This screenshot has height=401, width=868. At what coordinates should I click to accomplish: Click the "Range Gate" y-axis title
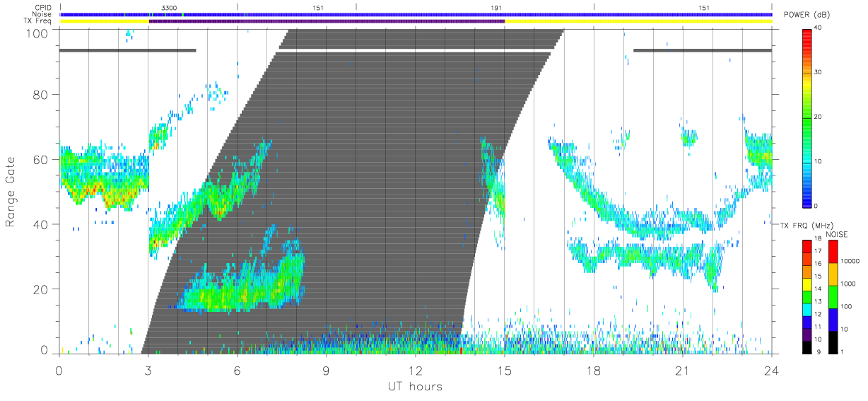[11, 192]
